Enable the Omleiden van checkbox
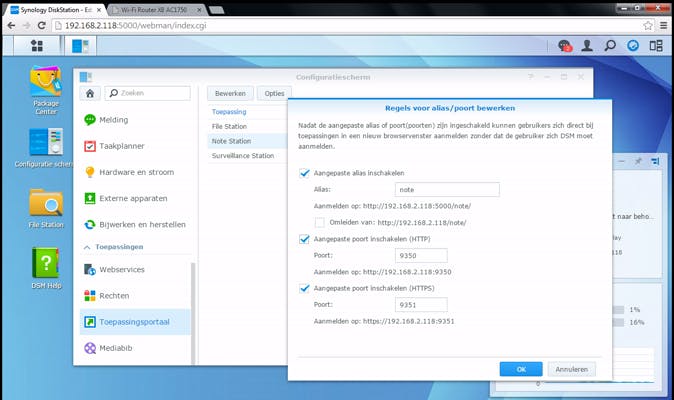Viewport: 674px width, 400px height. (319, 223)
